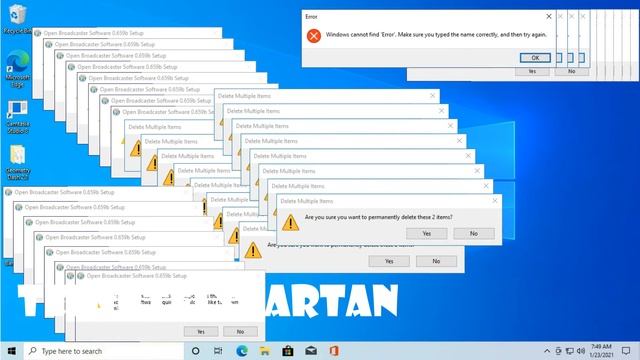Viewport: 640px width, 360px height.
Task: Open Task View from the taskbar
Action: coord(218,351)
